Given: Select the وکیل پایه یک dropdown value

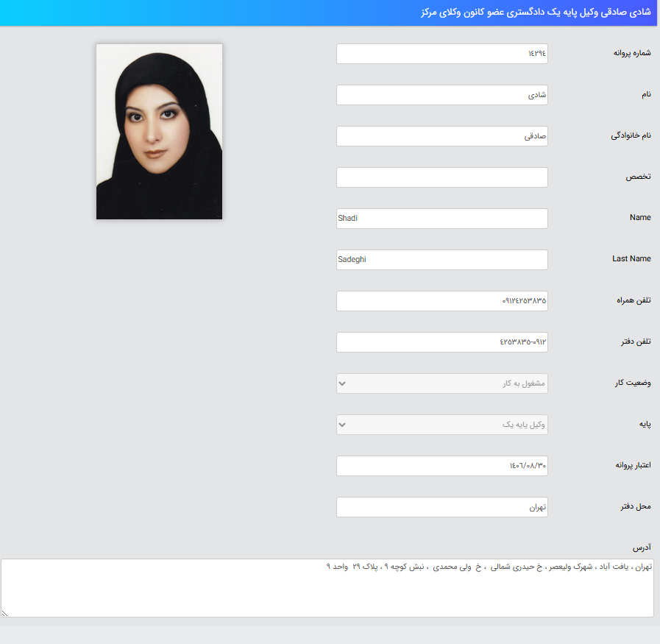Looking at the screenshot, I should coord(441,424).
